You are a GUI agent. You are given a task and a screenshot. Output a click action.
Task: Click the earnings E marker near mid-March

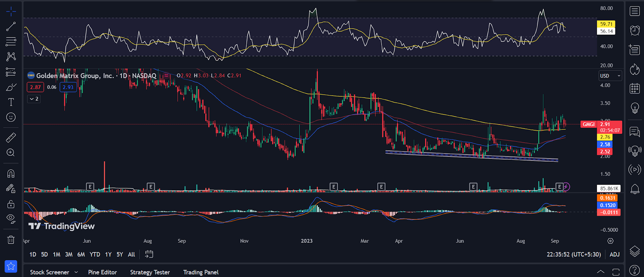381,187
